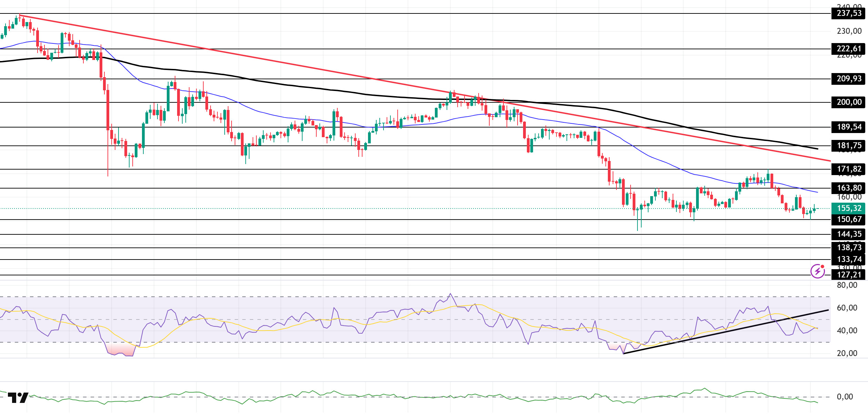Click the 237,53 price level label

[849, 13]
